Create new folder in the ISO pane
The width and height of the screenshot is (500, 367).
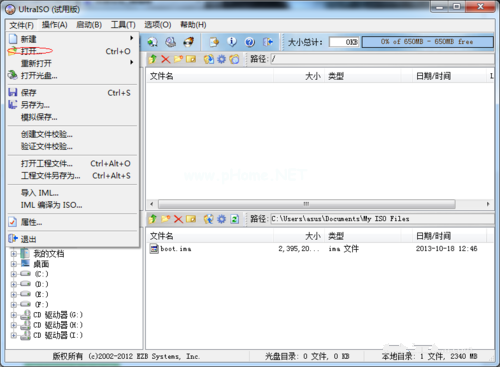tap(178, 59)
